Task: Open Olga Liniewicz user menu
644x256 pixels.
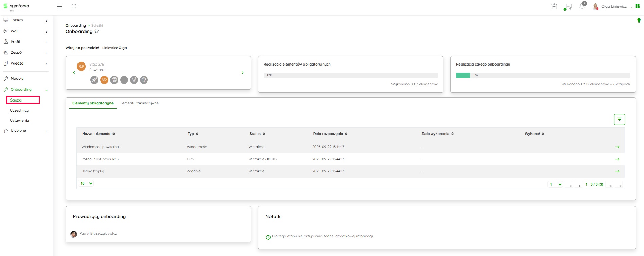Action: click(613, 6)
